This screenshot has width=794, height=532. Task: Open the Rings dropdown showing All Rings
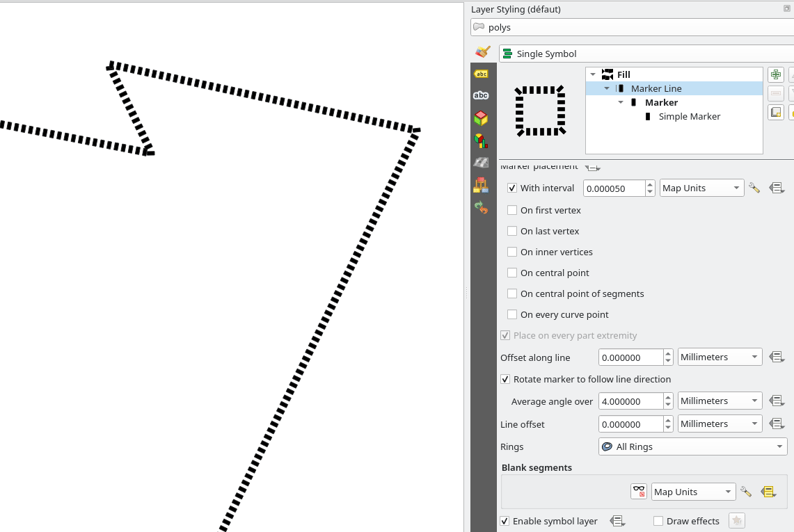(692, 446)
